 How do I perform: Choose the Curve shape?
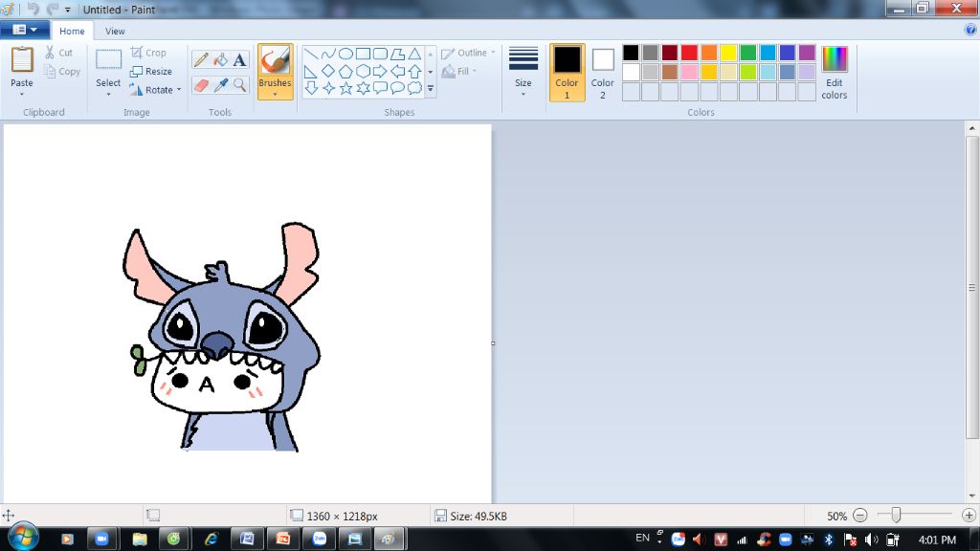328,55
